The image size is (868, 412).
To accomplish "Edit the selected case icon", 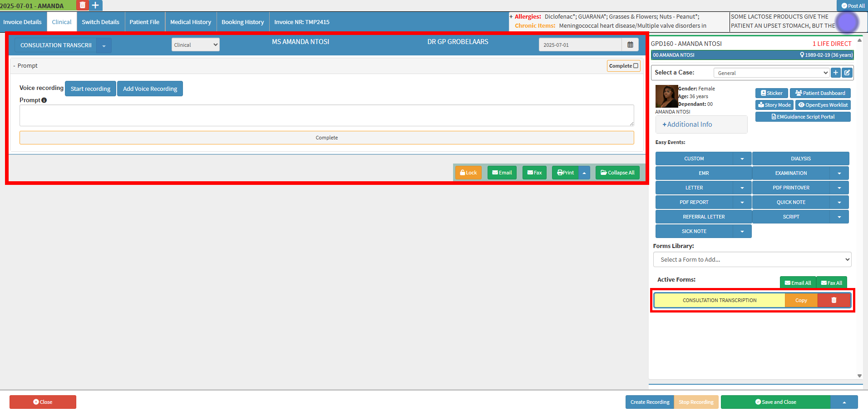I will [x=847, y=73].
